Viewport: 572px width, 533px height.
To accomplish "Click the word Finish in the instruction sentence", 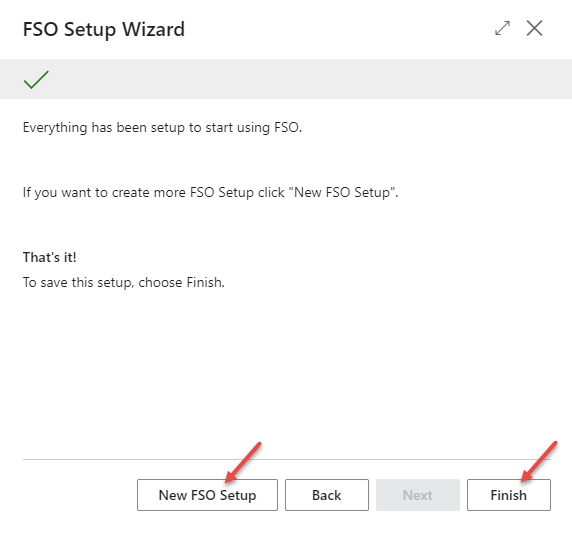I will point(205,282).
